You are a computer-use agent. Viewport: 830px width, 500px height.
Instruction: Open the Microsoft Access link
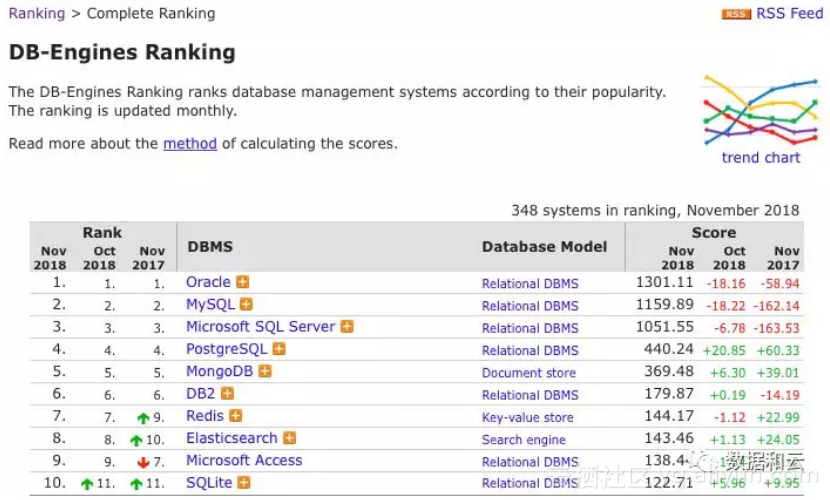[x=244, y=460]
